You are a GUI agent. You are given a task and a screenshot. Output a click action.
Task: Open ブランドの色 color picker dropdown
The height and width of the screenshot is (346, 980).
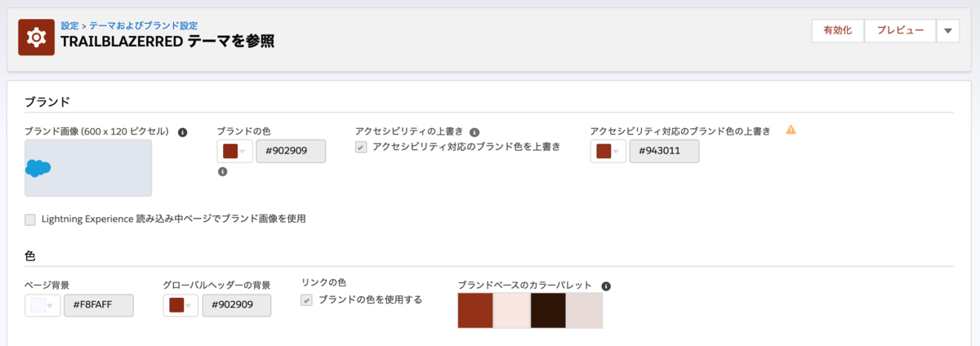[x=234, y=152]
